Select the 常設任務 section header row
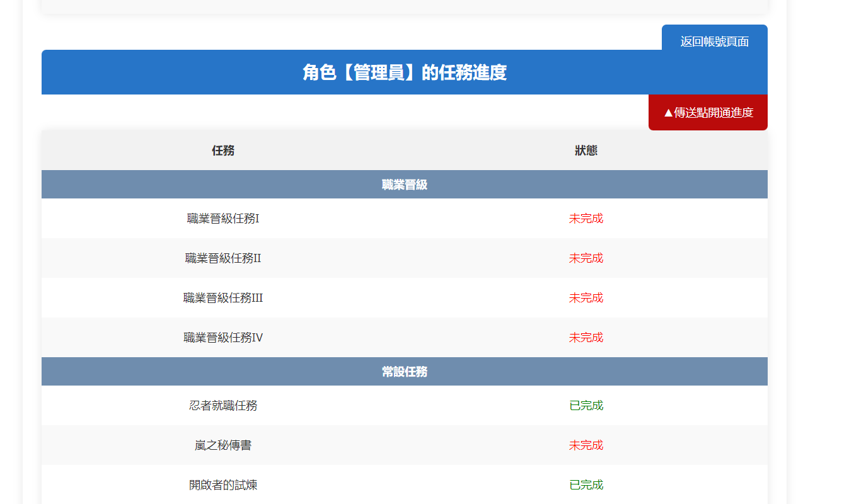Viewport: 849px width, 504px height. (x=405, y=372)
